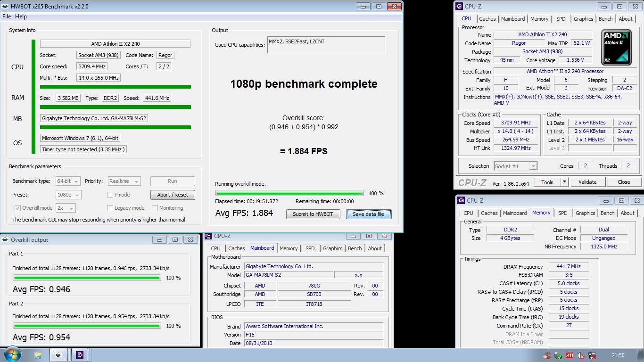Click the Used CPU capabilities text box
The image size is (644, 362).
(x=326, y=45)
